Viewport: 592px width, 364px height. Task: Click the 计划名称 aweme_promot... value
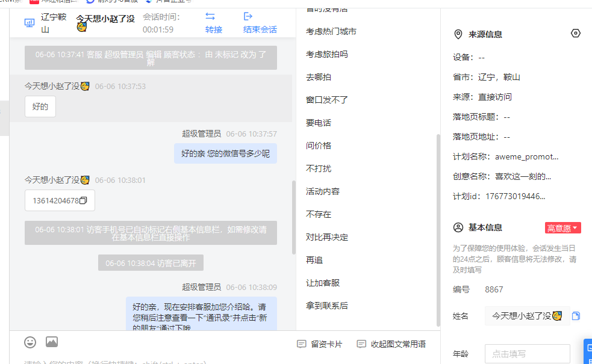pyautogui.click(x=527, y=156)
